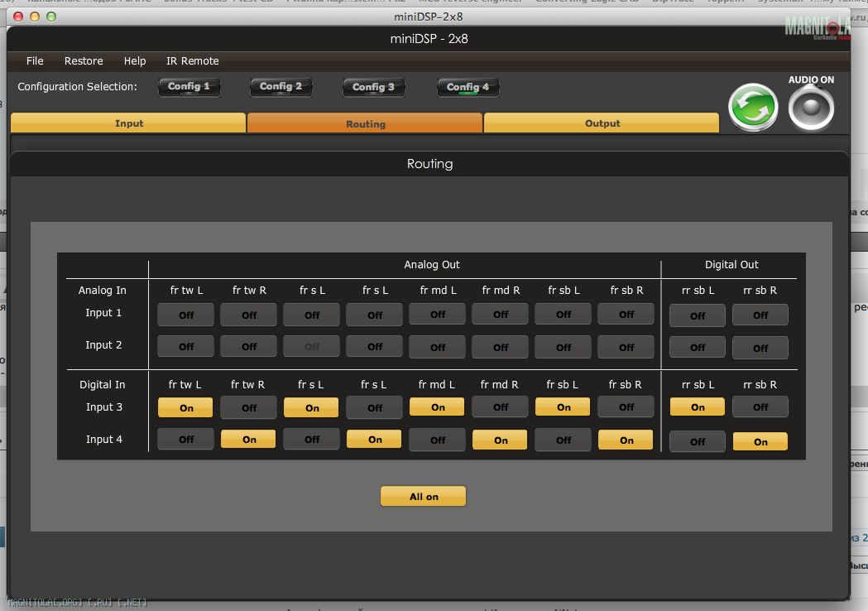Toggle Analog Input 2 to digital rr sb R
The image size is (868, 611).
tap(760, 348)
